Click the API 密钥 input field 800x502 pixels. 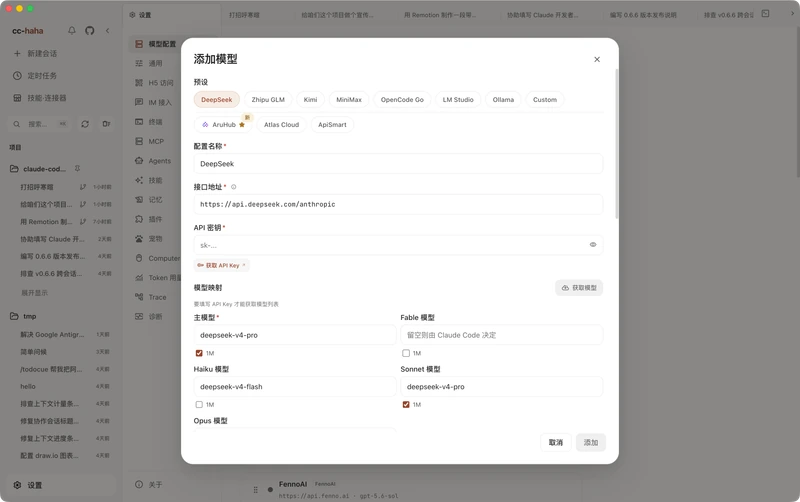398,245
